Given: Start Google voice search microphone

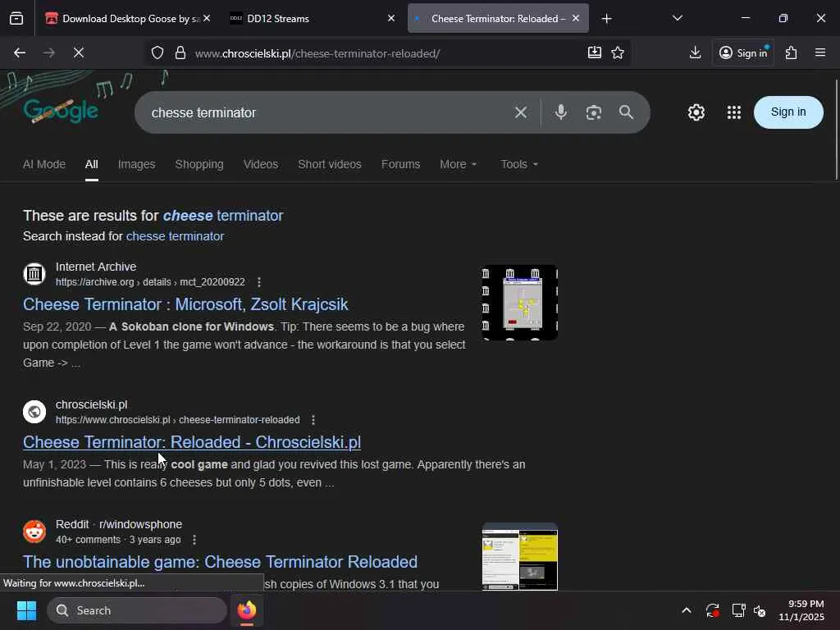Looking at the screenshot, I should [x=560, y=112].
